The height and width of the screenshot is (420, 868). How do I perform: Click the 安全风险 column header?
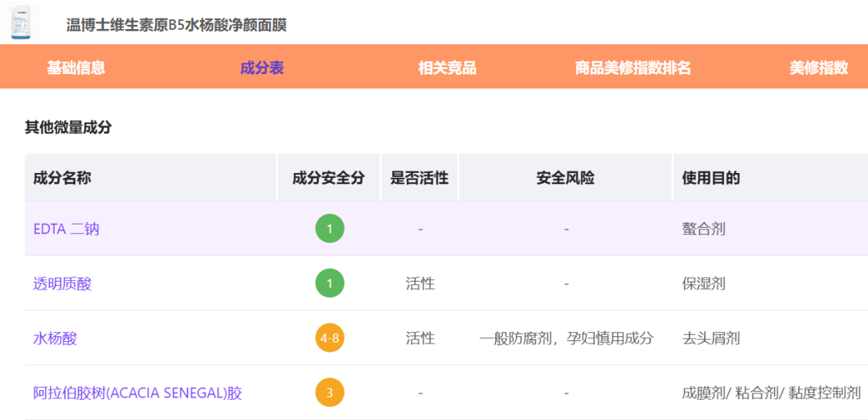[x=565, y=178]
